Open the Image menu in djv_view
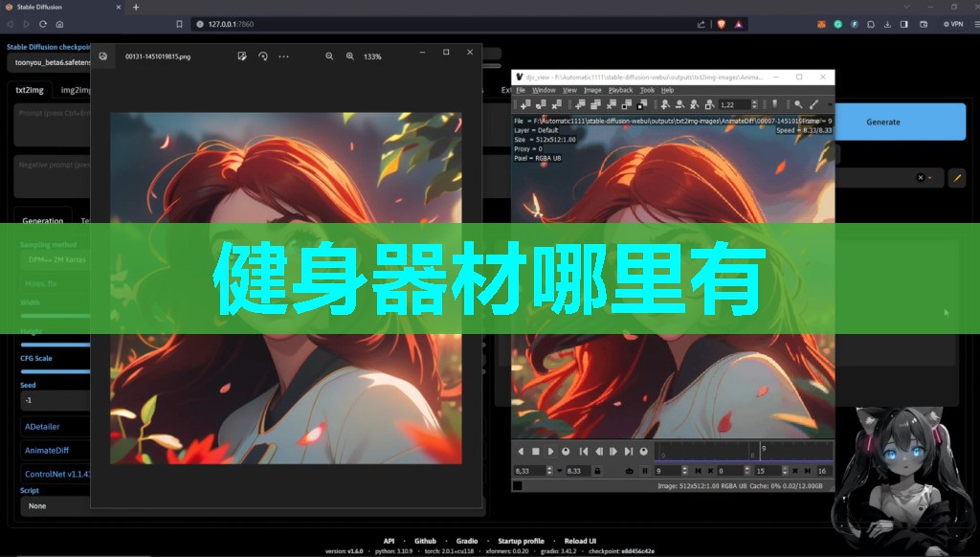The width and height of the screenshot is (980, 557). pos(591,90)
